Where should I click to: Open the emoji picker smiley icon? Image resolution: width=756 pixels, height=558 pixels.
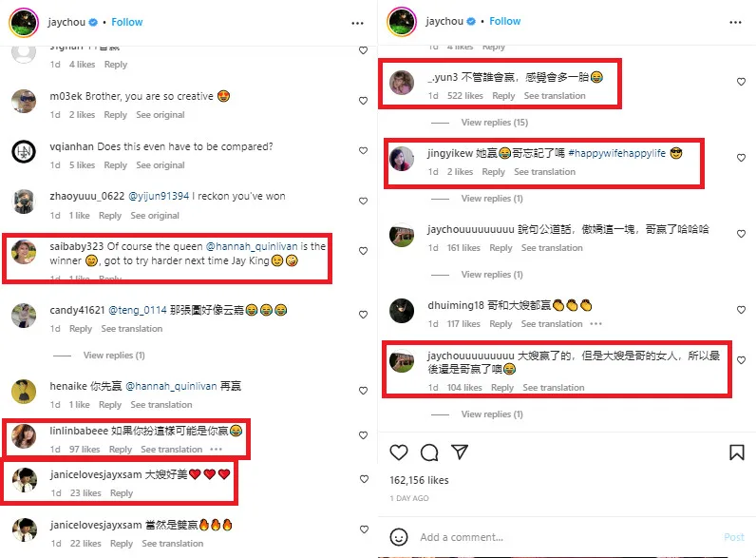(x=399, y=537)
